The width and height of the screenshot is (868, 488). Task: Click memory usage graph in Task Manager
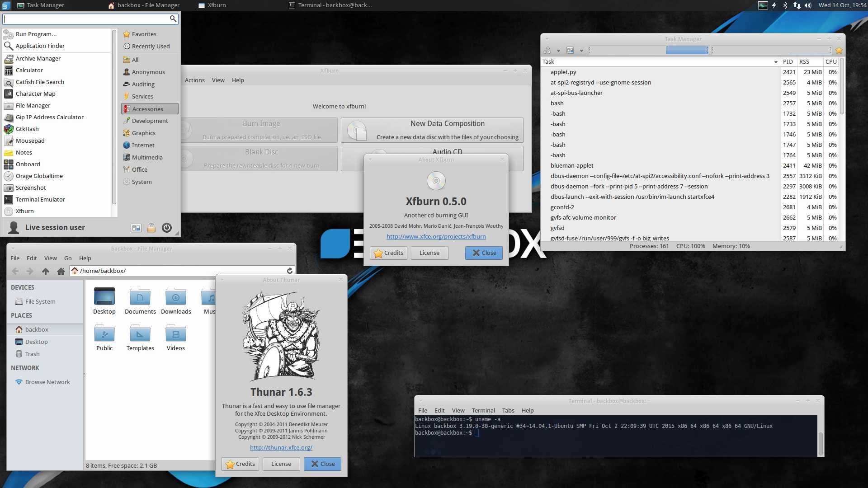pyautogui.click(x=772, y=50)
